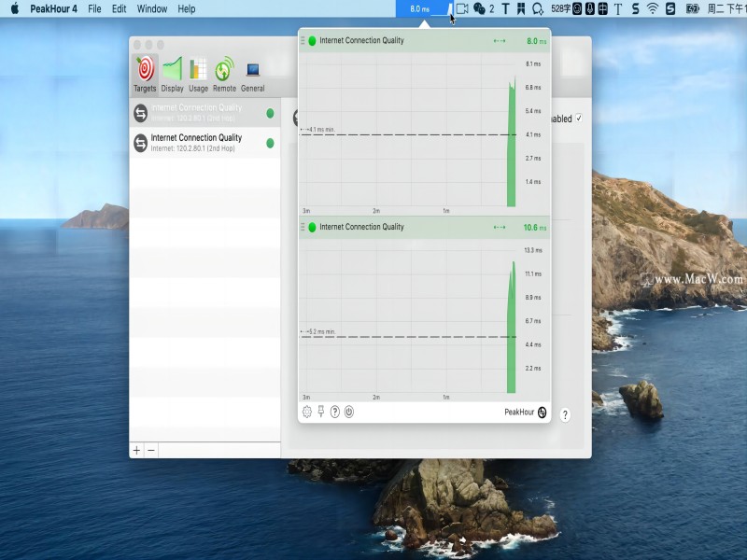
Task: Open the Targets preferences pane
Action: pos(145,75)
